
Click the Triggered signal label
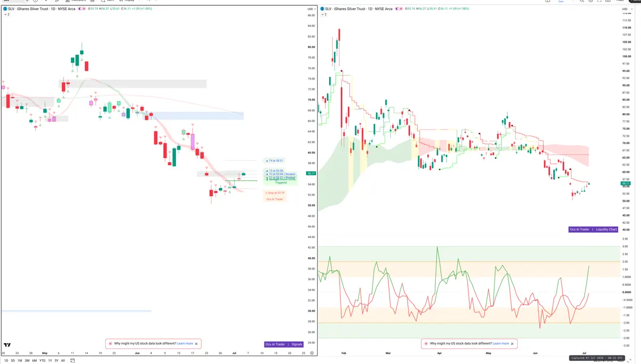pyautogui.click(x=281, y=183)
